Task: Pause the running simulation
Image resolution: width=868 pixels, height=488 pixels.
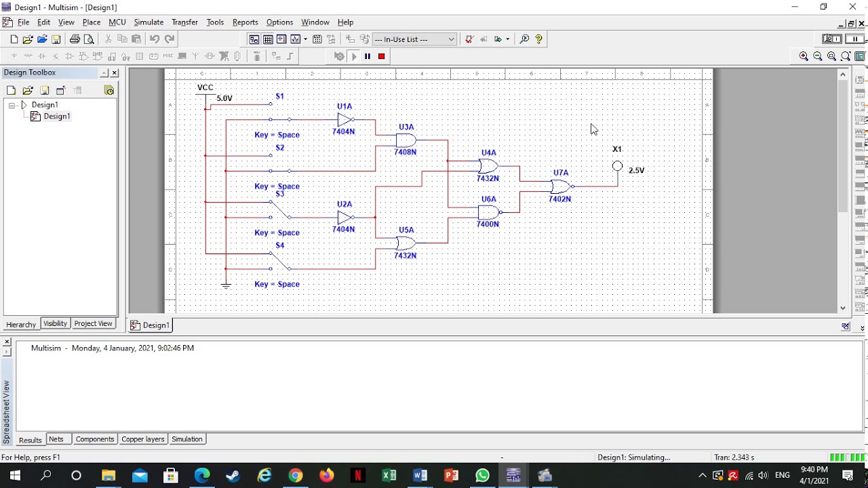Action: [368, 56]
